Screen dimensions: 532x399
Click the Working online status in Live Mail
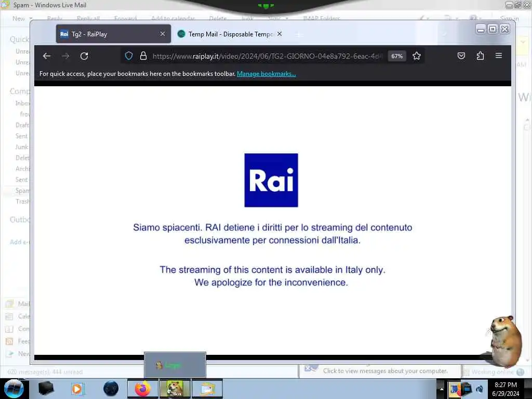point(493,372)
